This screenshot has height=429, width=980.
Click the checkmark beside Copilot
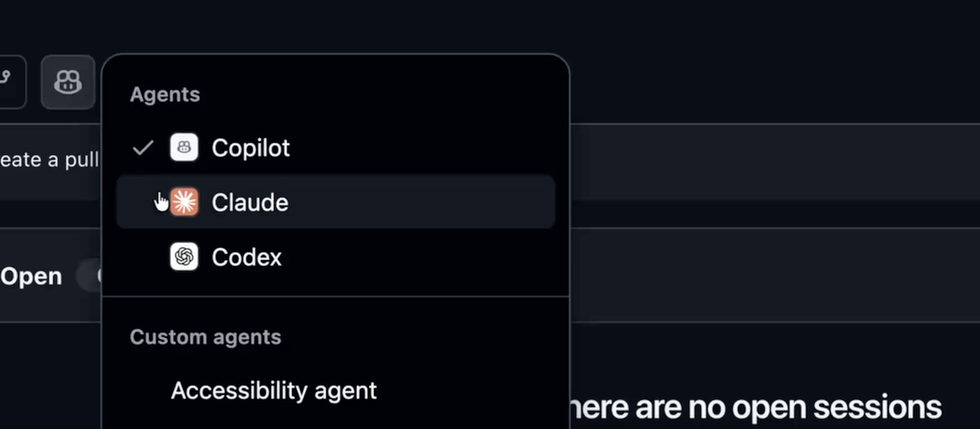143,148
